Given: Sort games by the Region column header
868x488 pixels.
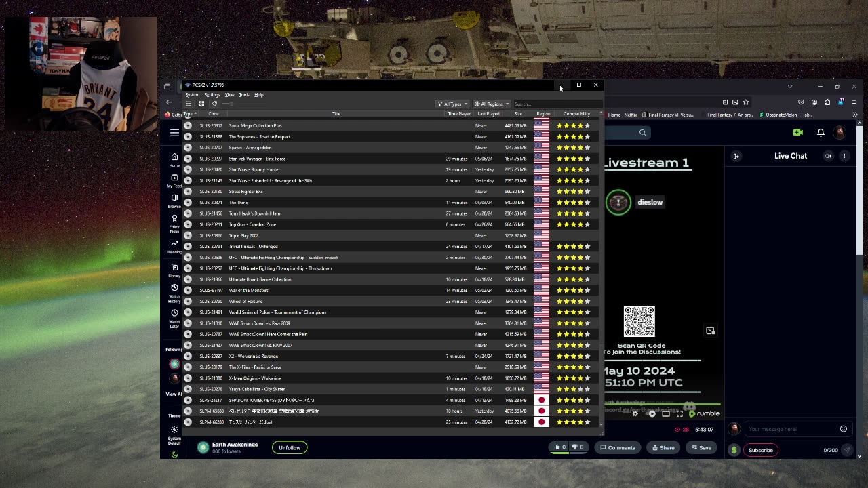Looking at the screenshot, I should 543,114.
